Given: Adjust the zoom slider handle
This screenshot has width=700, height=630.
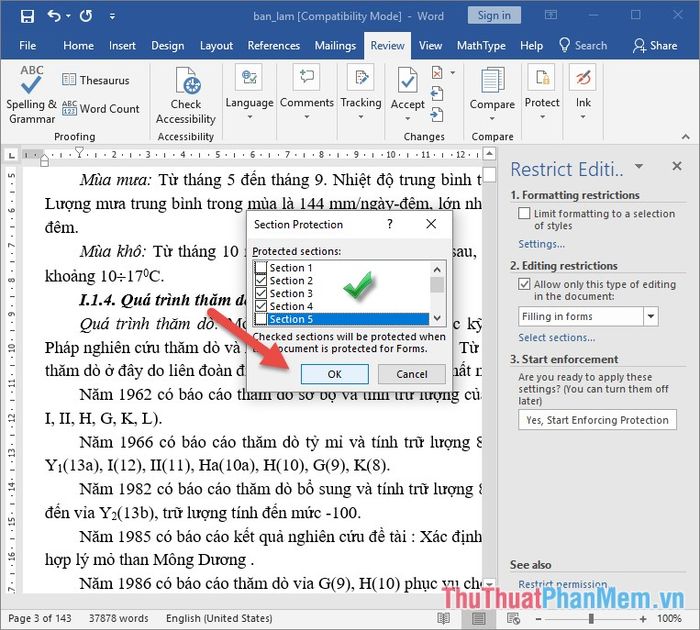Looking at the screenshot, I should [591, 618].
